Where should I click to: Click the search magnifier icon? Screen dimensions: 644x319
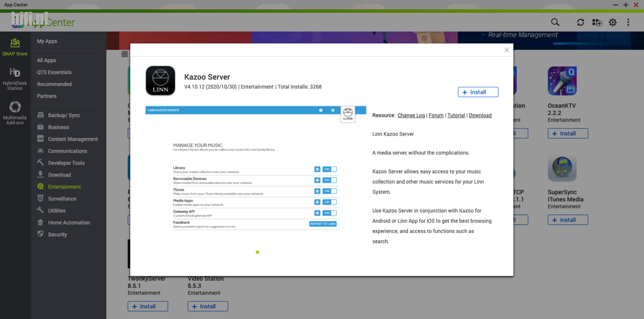click(555, 22)
